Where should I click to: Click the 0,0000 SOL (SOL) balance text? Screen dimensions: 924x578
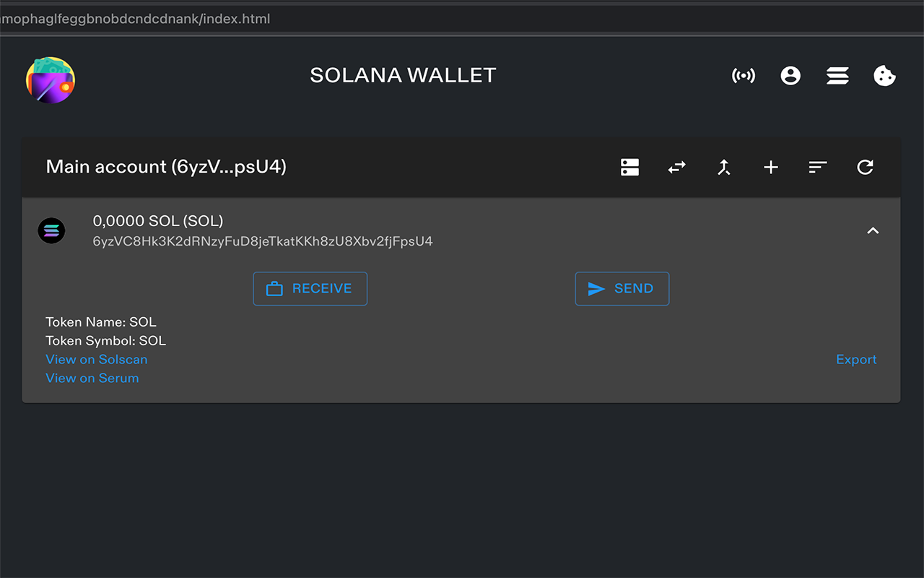[158, 221]
